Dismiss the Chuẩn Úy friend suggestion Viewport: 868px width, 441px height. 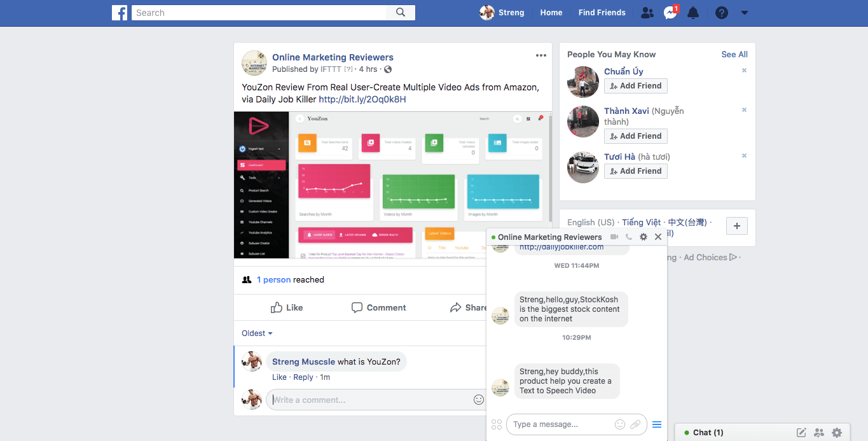[x=744, y=71]
